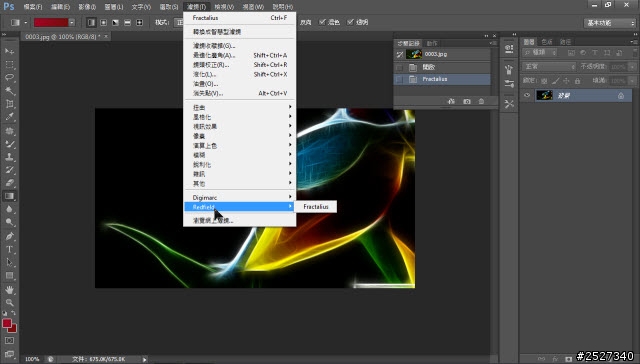Open the 影像(I) Image menu
This screenshot has width=640, height=364.
click(x=87, y=7)
